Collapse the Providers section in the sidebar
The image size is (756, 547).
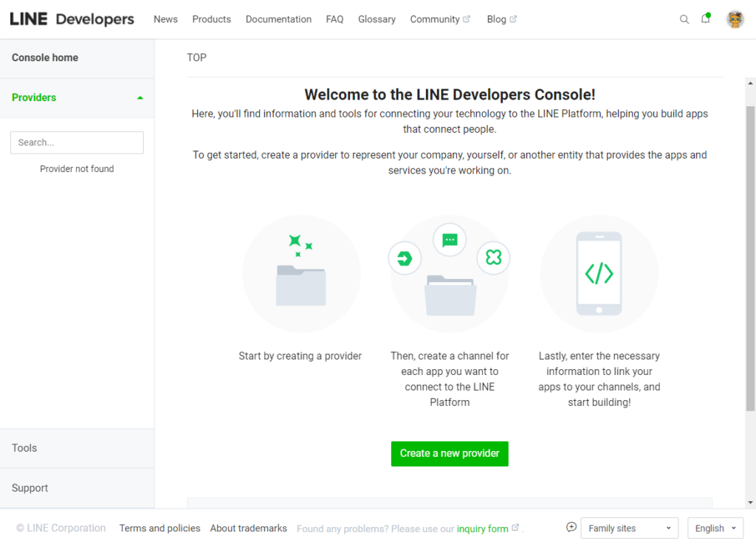tap(140, 97)
